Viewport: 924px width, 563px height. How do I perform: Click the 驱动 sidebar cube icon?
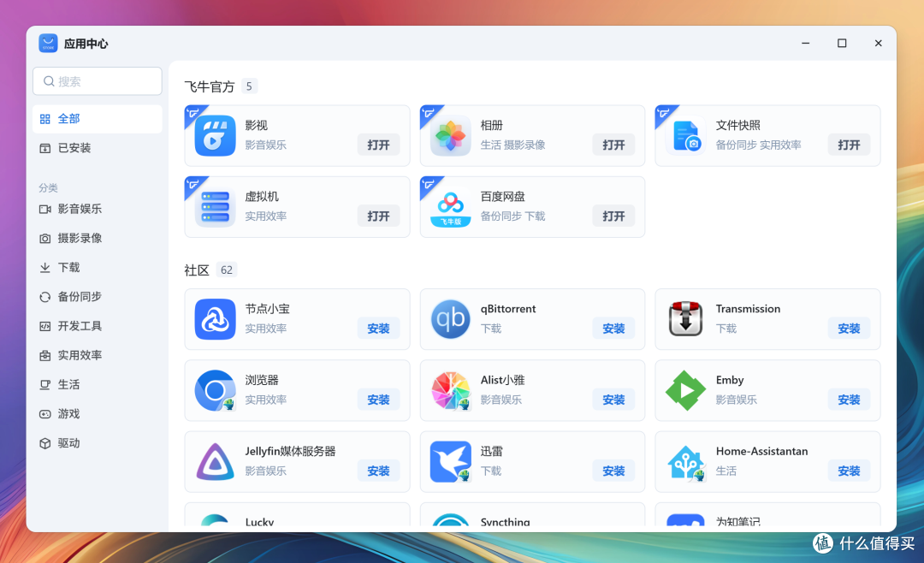pos(44,443)
